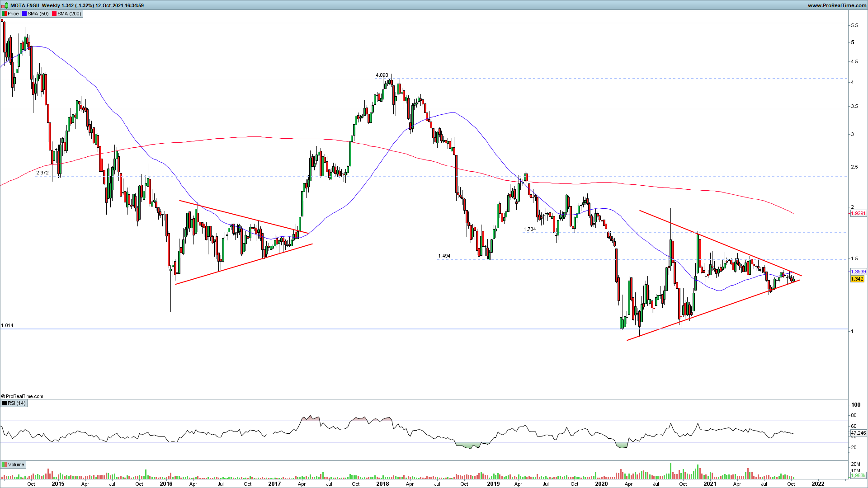The width and height of the screenshot is (868, 488).
Task: Select the 1.9291 SMA 200 value tag
Action: [858, 213]
